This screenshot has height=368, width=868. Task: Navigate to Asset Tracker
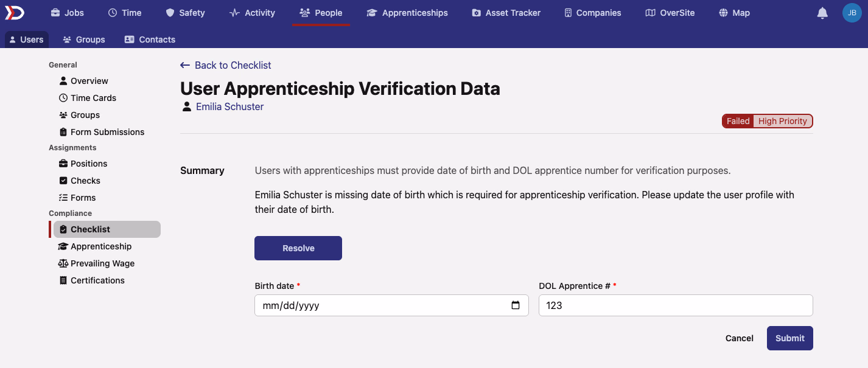click(x=506, y=13)
